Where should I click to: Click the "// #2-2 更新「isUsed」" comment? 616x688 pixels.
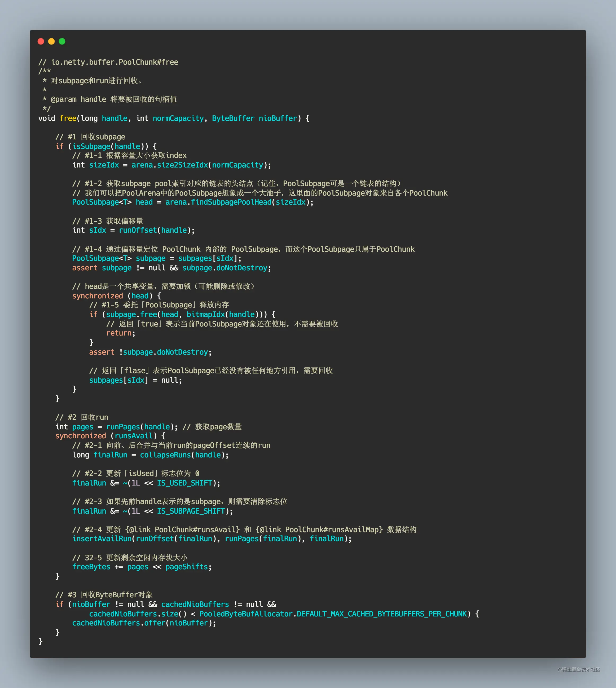(136, 474)
